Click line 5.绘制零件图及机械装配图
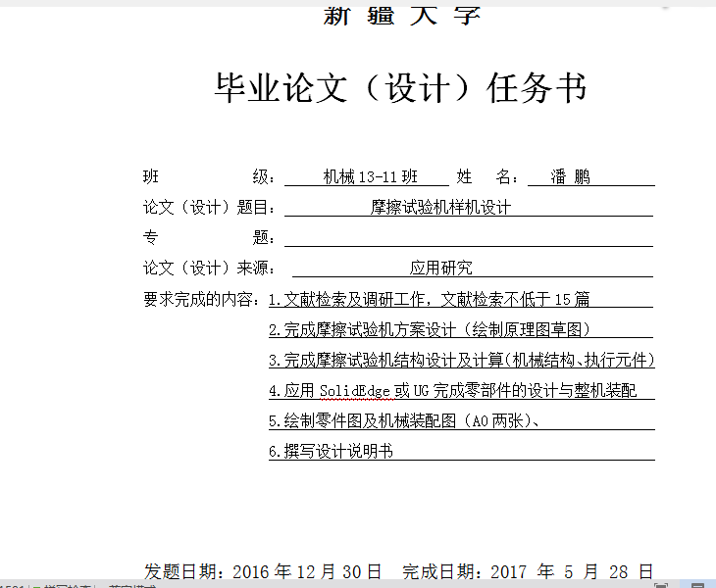716x588 pixels. 404,420
